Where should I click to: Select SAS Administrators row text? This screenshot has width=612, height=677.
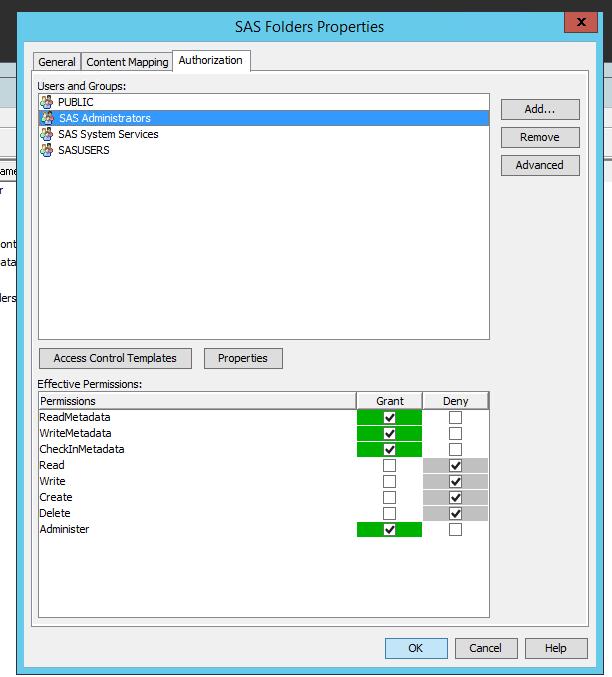pyautogui.click(x=105, y=118)
